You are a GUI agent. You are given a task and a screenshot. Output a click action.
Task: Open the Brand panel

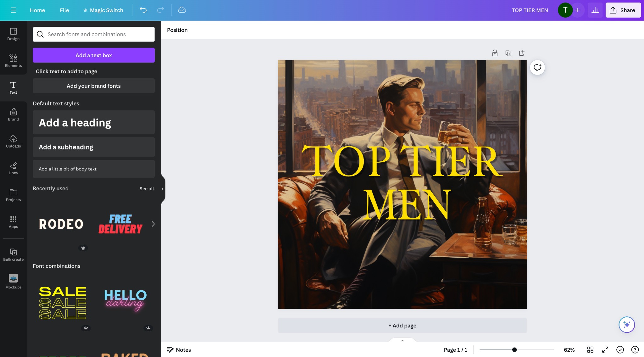click(x=13, y=115)
